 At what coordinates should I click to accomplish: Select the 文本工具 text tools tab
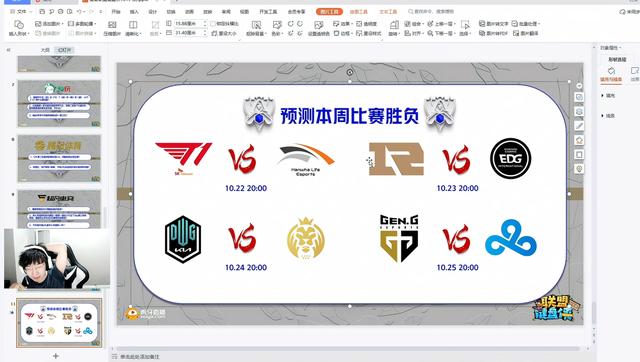[x=388, y=12]
